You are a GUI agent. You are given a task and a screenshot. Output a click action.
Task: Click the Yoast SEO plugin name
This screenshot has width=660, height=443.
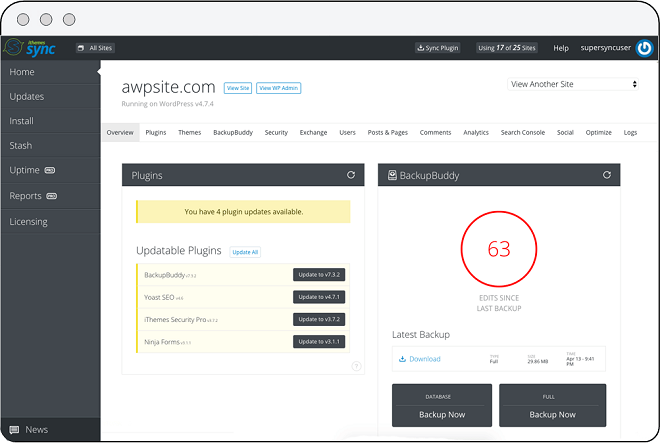(159, 297)
